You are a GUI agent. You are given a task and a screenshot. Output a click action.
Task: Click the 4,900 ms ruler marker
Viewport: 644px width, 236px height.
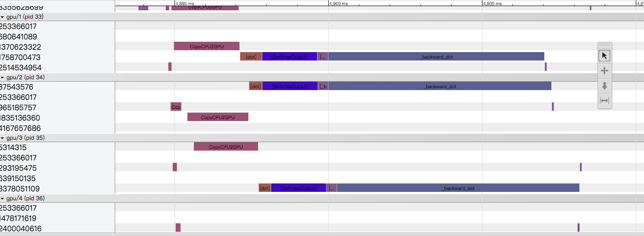pos(339,3)
